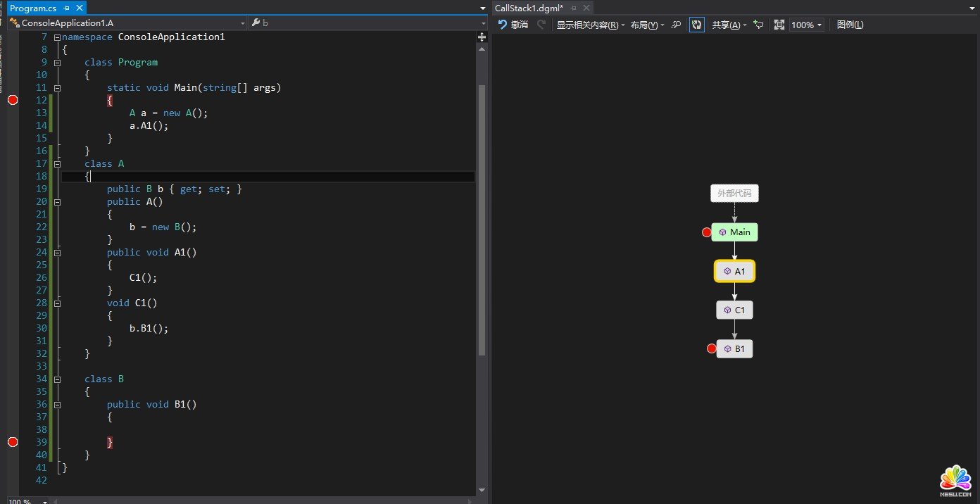Pin the Program.cs tab

pos(67,8)
